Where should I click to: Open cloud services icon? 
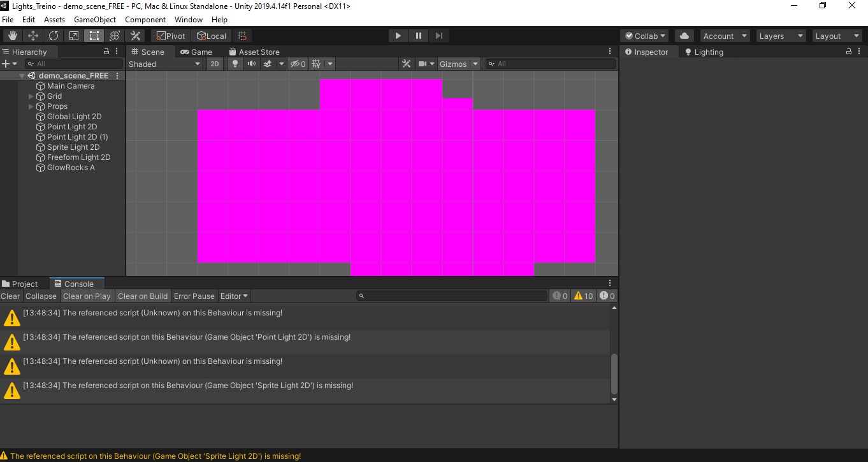tap(684, 36)
